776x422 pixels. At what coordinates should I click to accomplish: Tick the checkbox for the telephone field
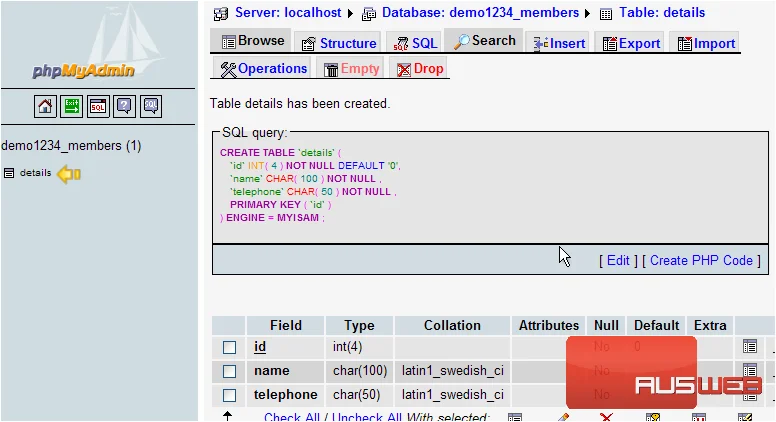(229, 395)
